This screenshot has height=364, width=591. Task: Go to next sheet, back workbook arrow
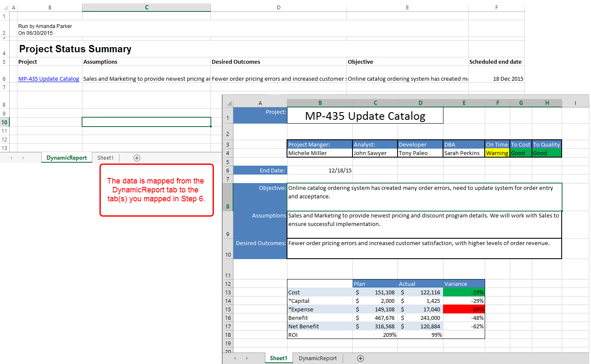click(23, 158)
